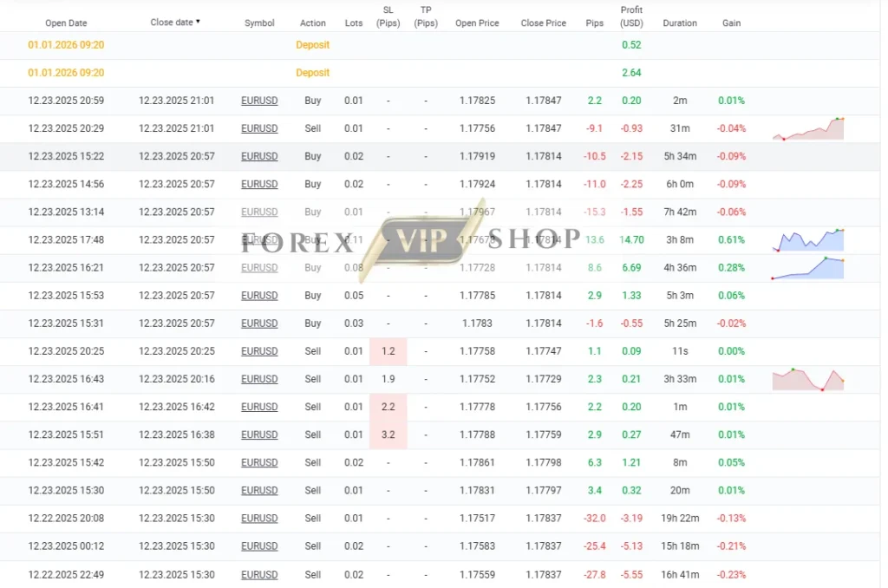The width and height of the screenshot is (888, 588).
Task: Click the Open Price column header
Action: (x=477, y=23)
